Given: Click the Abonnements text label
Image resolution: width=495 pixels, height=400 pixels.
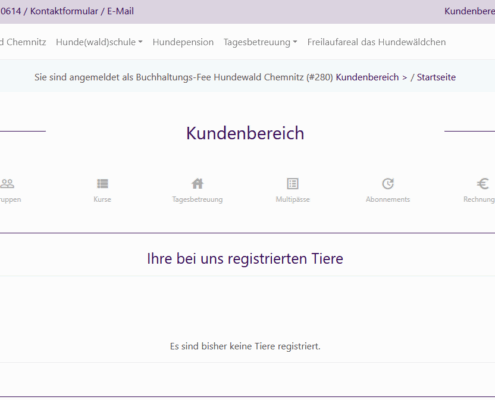Looking at the screenshot, I should point(388,199).
